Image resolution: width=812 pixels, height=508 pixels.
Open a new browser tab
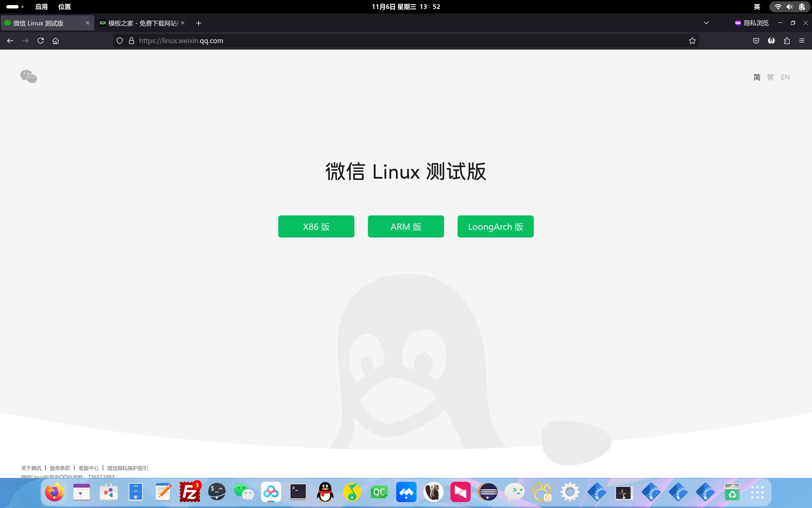[x=199, y=23]
